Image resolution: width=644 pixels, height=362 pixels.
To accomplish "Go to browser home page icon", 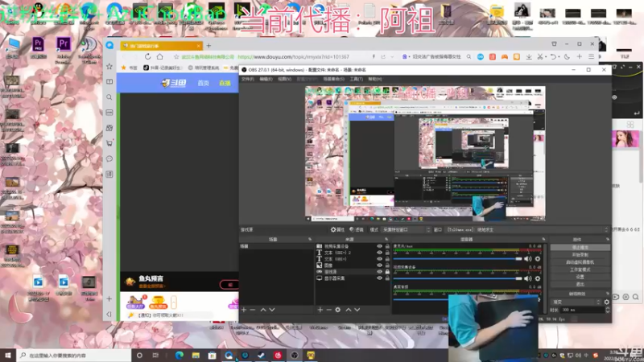I will tap(159, 56).
